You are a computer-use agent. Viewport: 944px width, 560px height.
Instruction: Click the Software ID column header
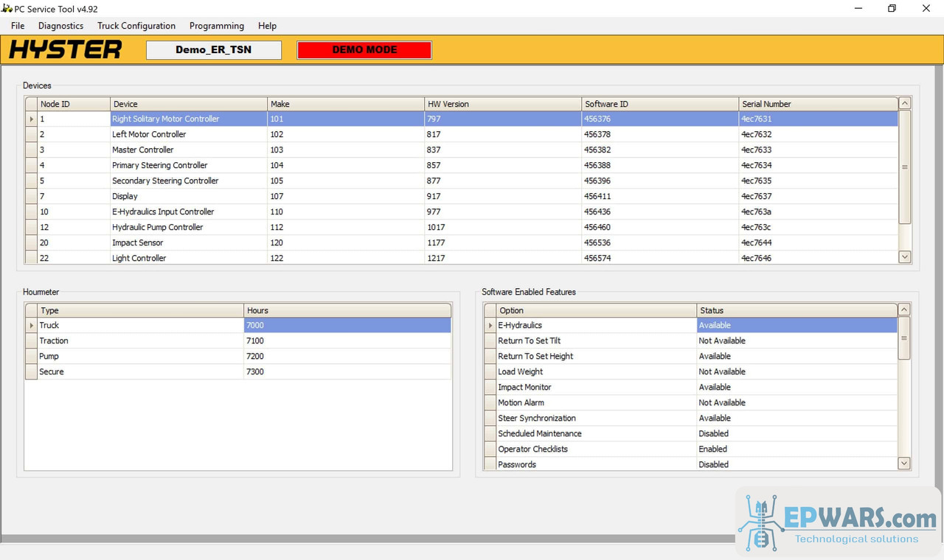(x=660, y=104)
